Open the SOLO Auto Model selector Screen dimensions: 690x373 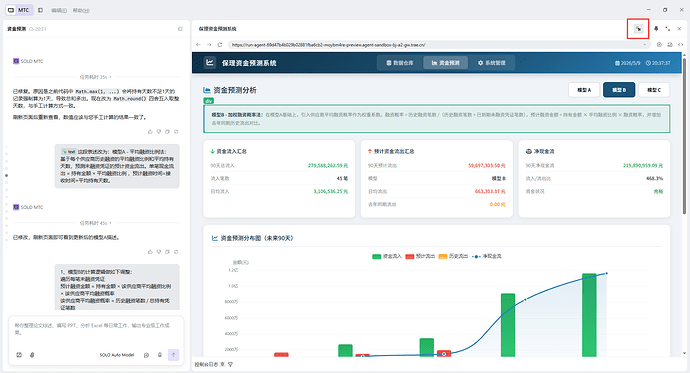pos(117,355)
